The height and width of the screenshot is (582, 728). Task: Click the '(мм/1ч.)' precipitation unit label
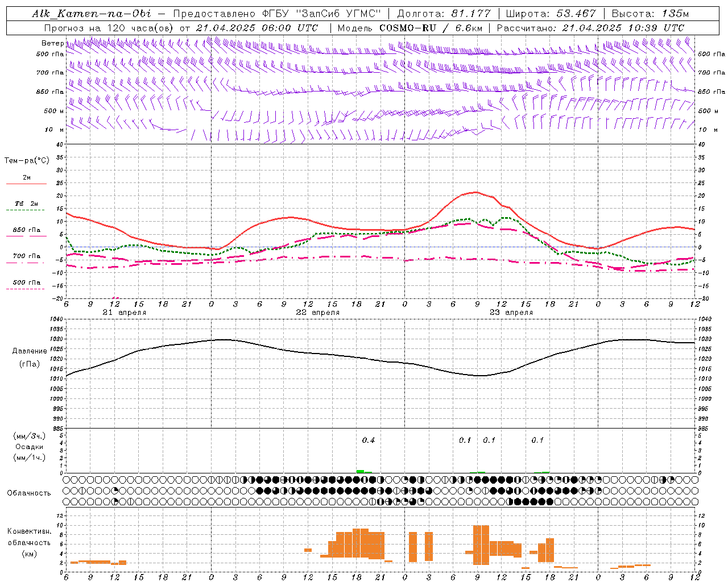pos(29,458)
